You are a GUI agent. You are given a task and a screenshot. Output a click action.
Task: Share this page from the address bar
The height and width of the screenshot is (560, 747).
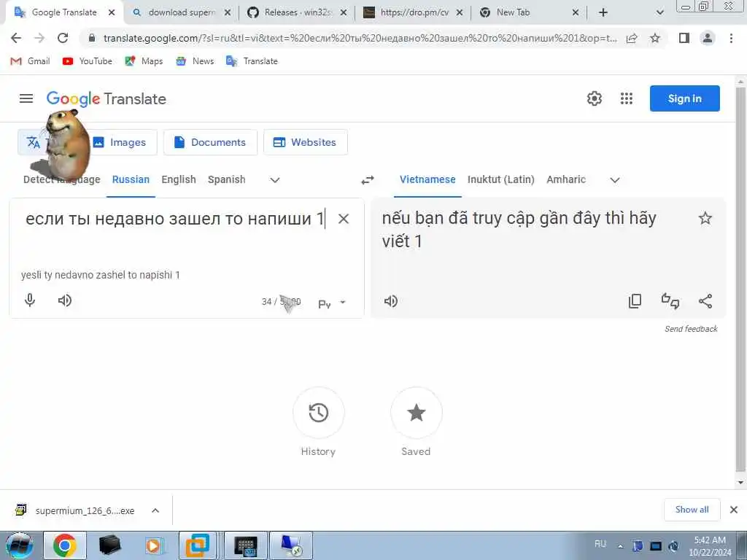tap(632, 38)
